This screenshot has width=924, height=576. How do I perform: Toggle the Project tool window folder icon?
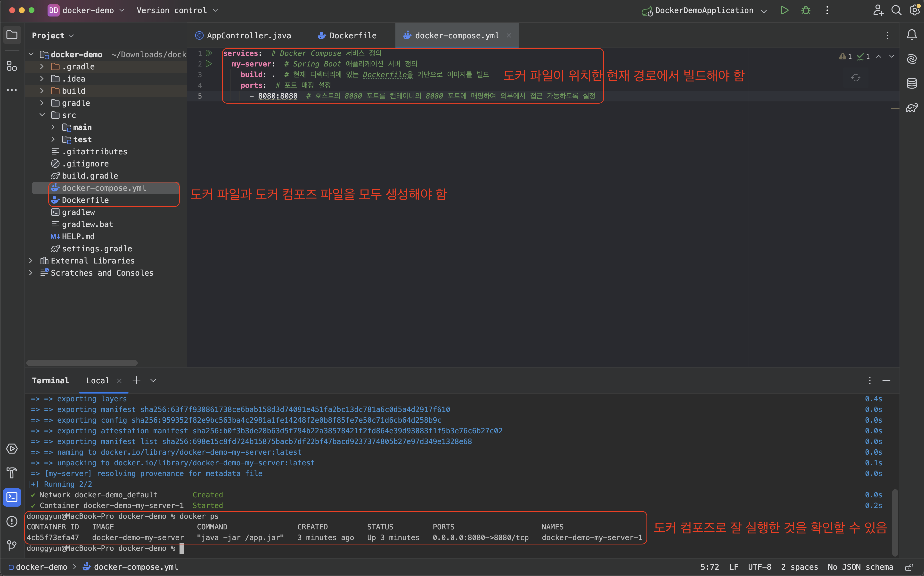12,35
